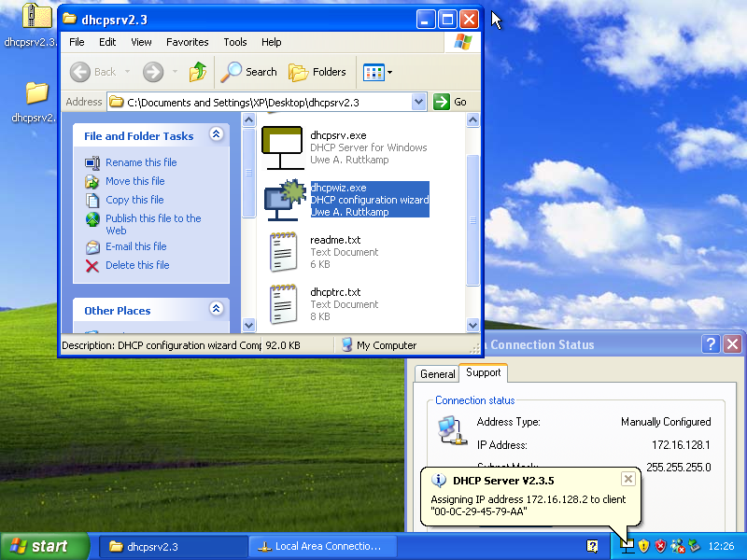
Task: Open the Views dropdown in toolbar
Action: point(377,72)
